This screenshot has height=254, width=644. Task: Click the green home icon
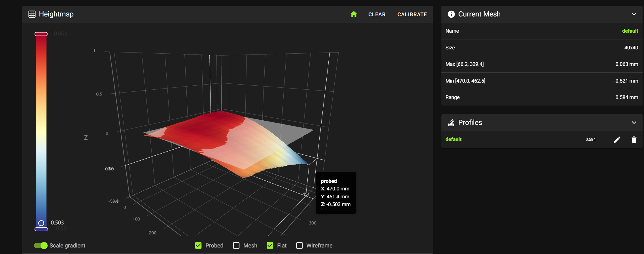pos(354,14)
